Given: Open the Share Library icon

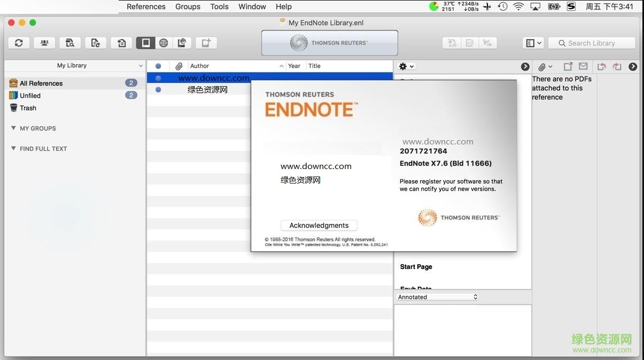Looking at the screenshot, I should [x=44, y=43].
